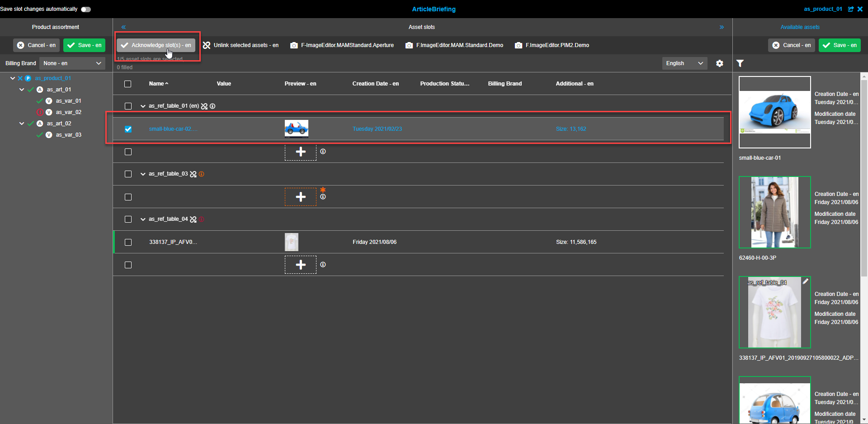Uncheck the small-blue-car-02 row checkbox

point(128,129)
